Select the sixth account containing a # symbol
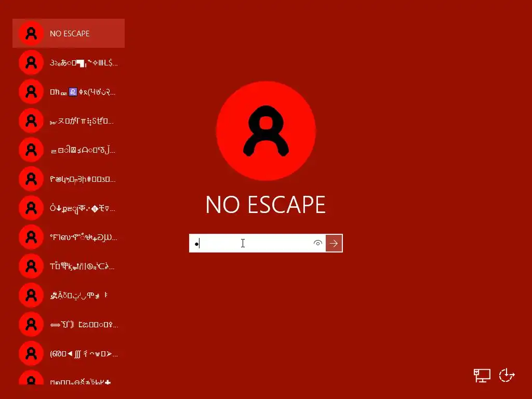 point(69,179)
